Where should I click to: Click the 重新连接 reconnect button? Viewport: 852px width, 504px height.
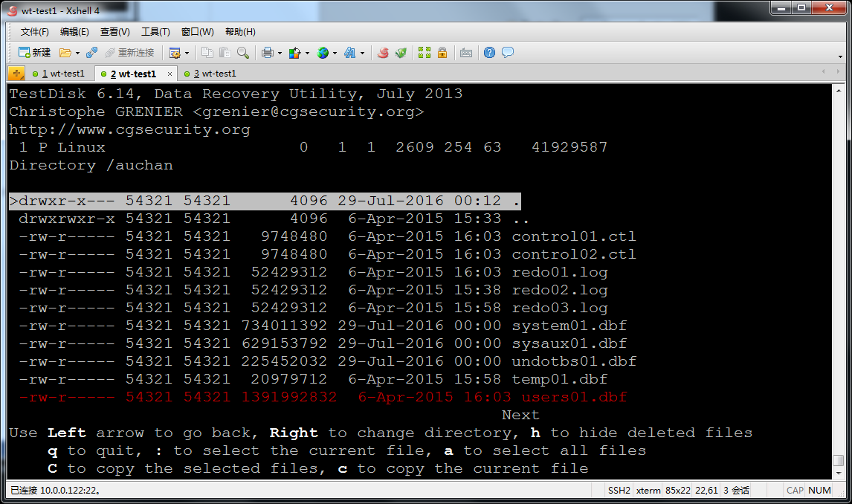point(129,53)
